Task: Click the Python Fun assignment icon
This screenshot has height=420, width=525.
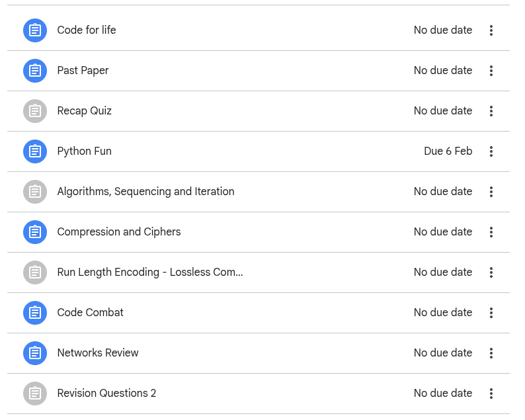Action: (35, 151)
